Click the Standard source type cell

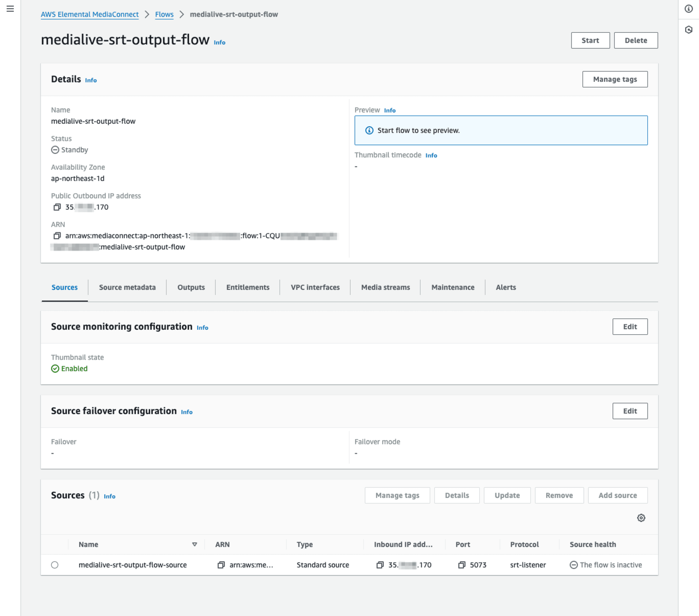click(x=323, y=565)
